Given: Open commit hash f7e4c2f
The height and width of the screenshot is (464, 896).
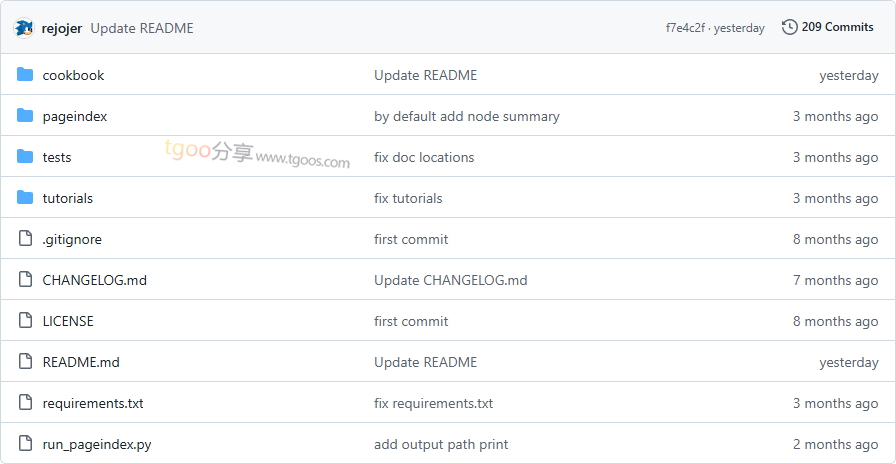Looking at the screenshot, I should tap(686, 28).
